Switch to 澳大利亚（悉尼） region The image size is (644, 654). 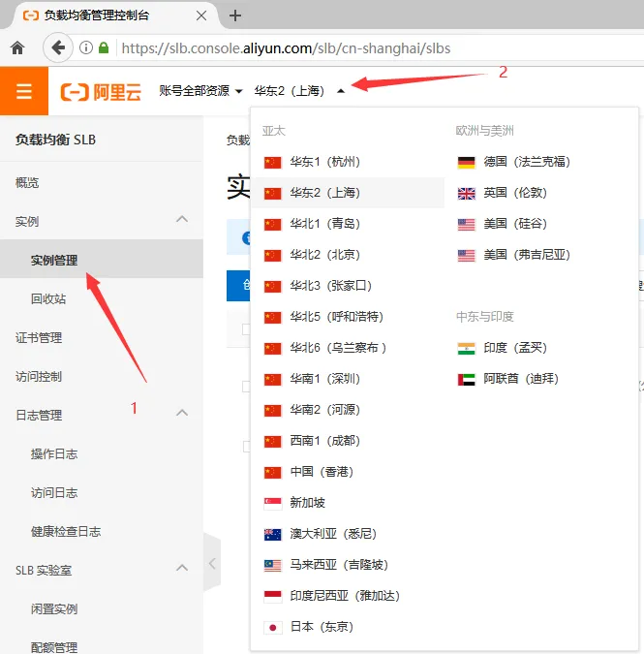pos(348,534)
